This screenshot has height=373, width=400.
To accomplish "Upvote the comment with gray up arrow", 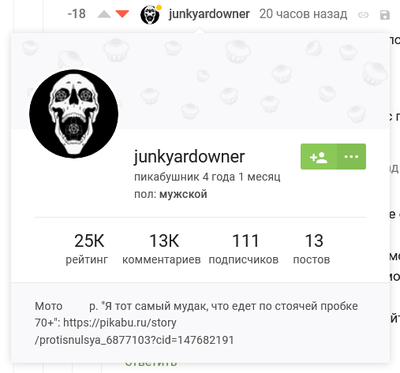I will point(104,14).
